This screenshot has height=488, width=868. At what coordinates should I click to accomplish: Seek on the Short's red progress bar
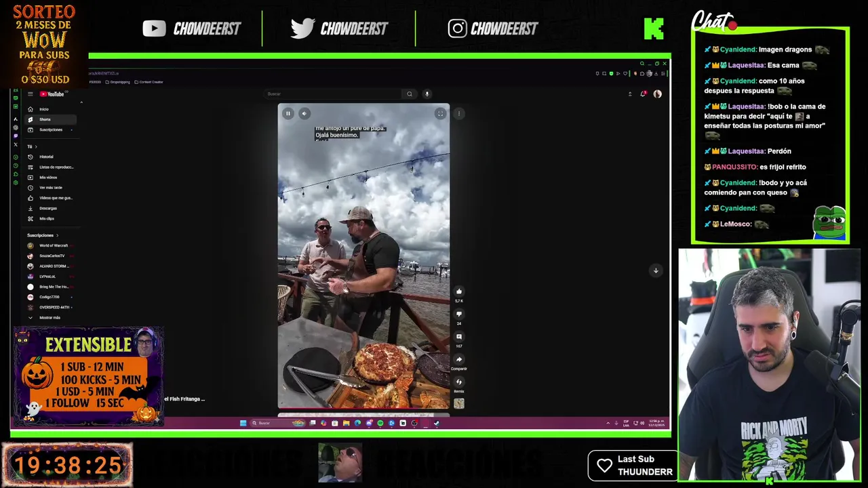[x=363, y=409]
